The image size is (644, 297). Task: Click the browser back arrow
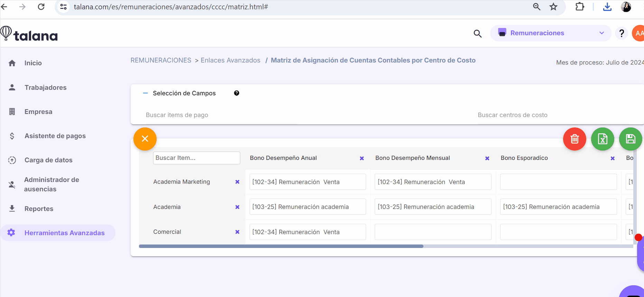point(4,7)
